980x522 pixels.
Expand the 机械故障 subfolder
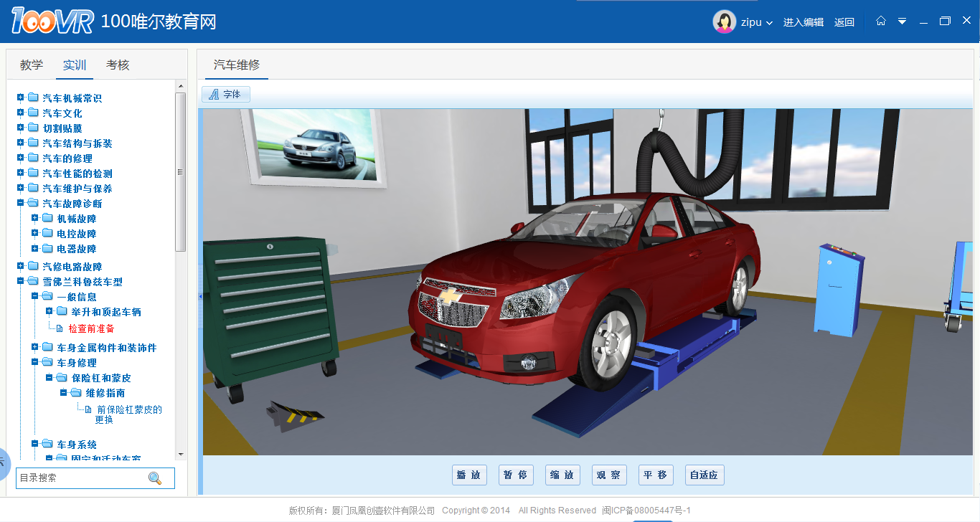(x=35, y=218)
